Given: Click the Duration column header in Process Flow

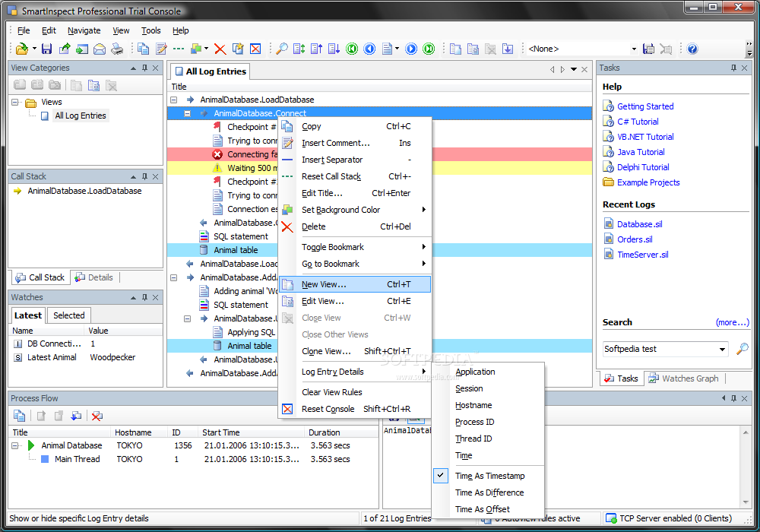Looking at the screenshot, I should click(x=342, y=432).
